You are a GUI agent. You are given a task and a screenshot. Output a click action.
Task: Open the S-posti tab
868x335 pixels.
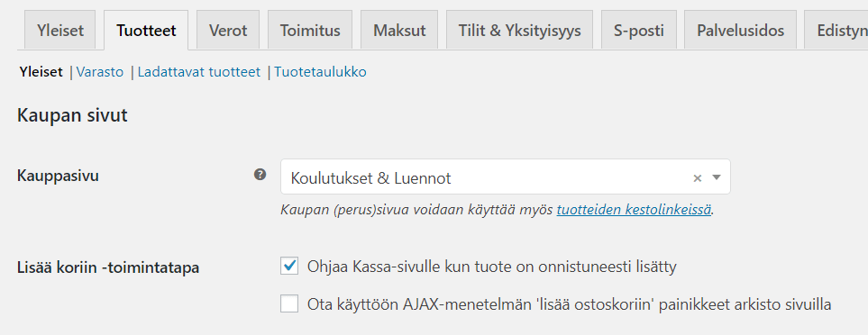[639, 30]
